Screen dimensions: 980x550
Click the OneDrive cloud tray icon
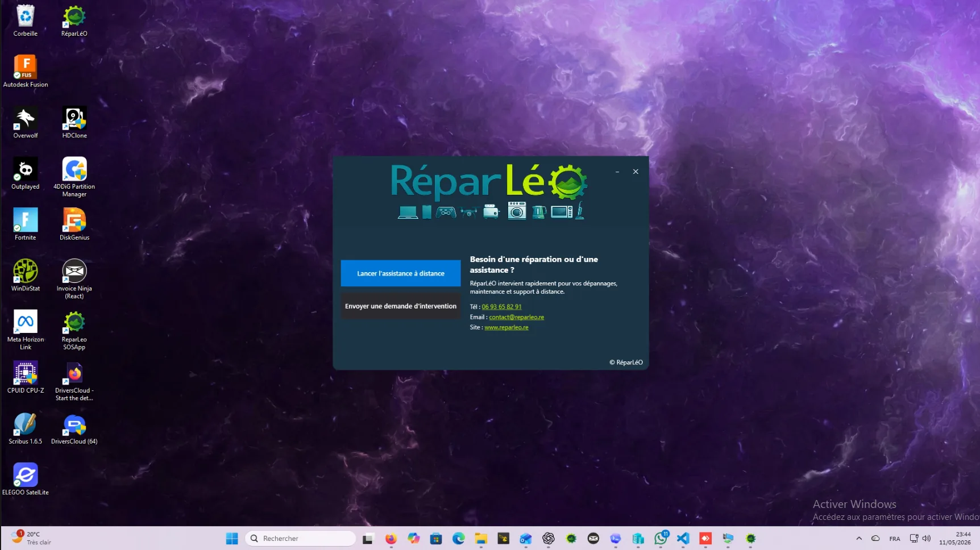click(875, 539)
